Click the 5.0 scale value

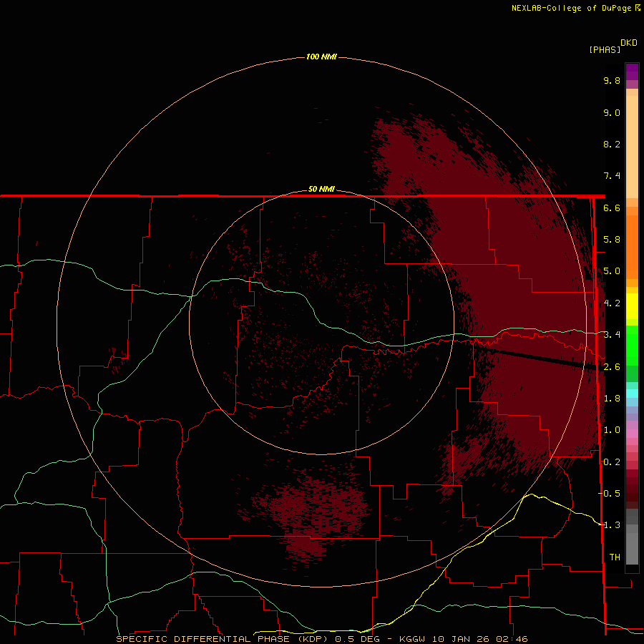(x=612, y=271)
